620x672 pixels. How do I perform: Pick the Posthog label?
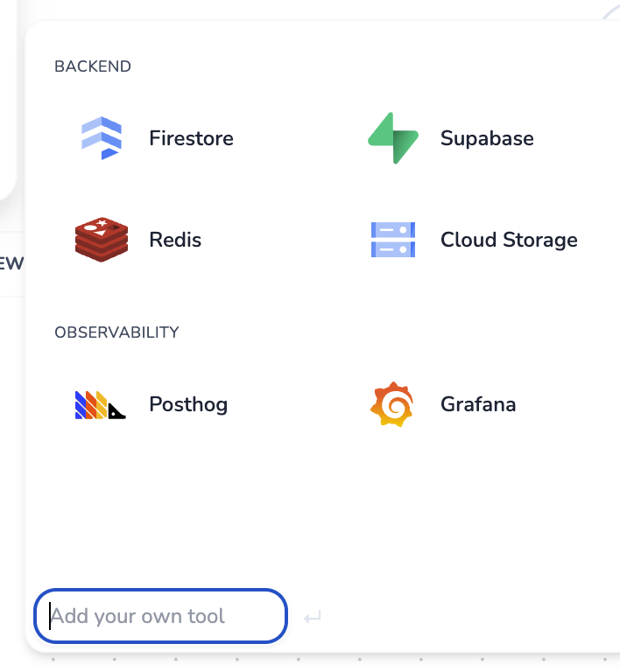(188, 404)
